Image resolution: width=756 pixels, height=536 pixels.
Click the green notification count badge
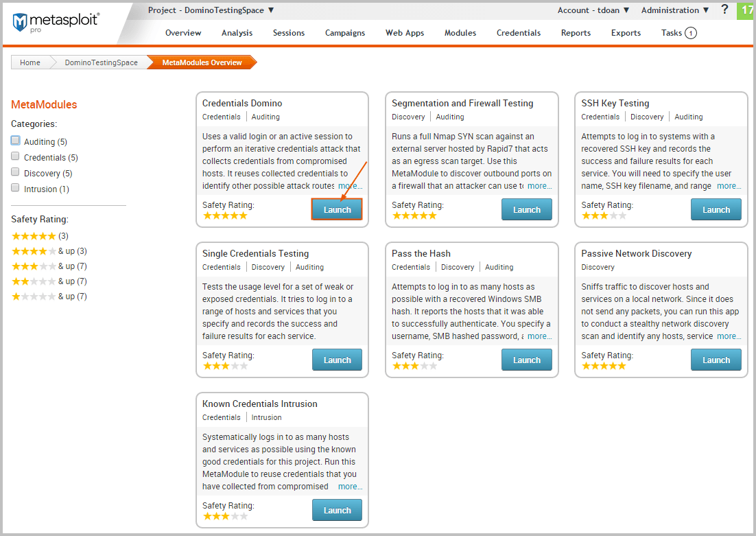(x=746, y=10)
